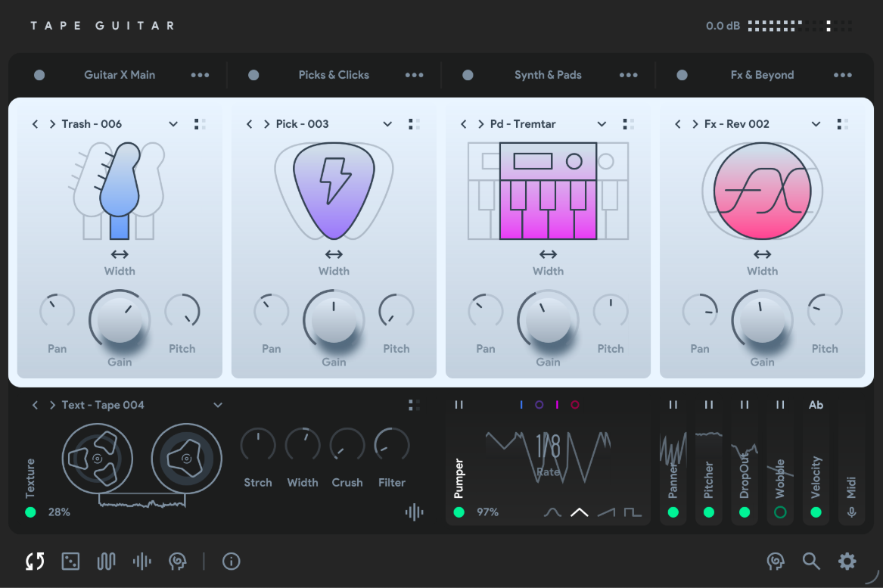Select the sawtooth ramp shape in Pumper

[607, 512]
